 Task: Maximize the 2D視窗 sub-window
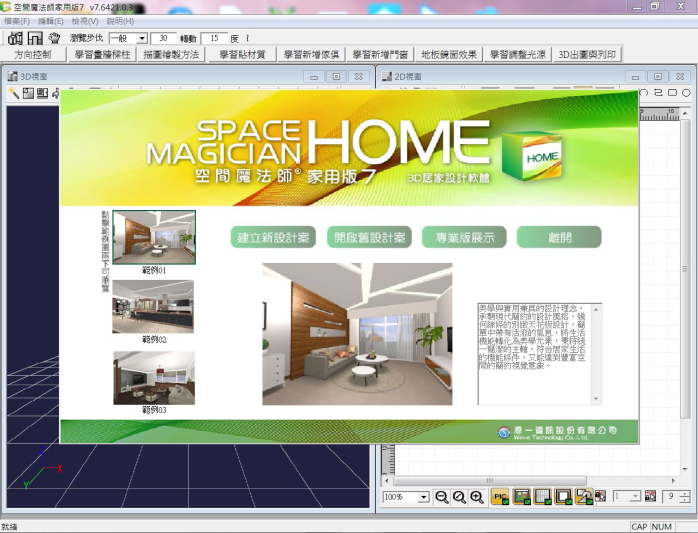click(x=658, y=77)
